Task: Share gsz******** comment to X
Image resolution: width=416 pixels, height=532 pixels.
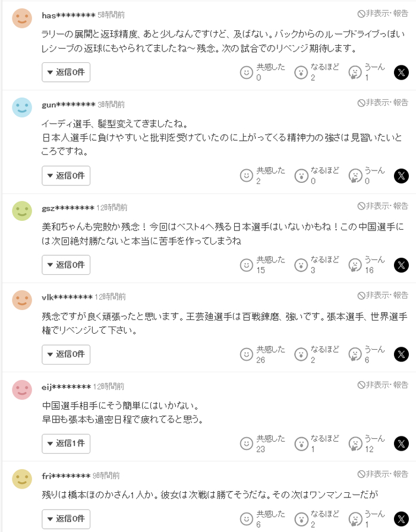Action: click(402, 265)
